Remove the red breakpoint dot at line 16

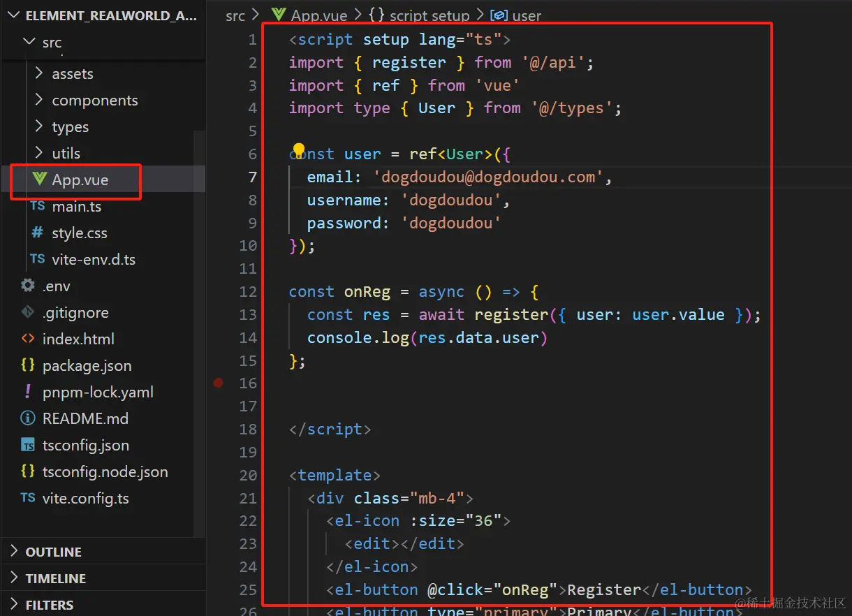(219, 383)
